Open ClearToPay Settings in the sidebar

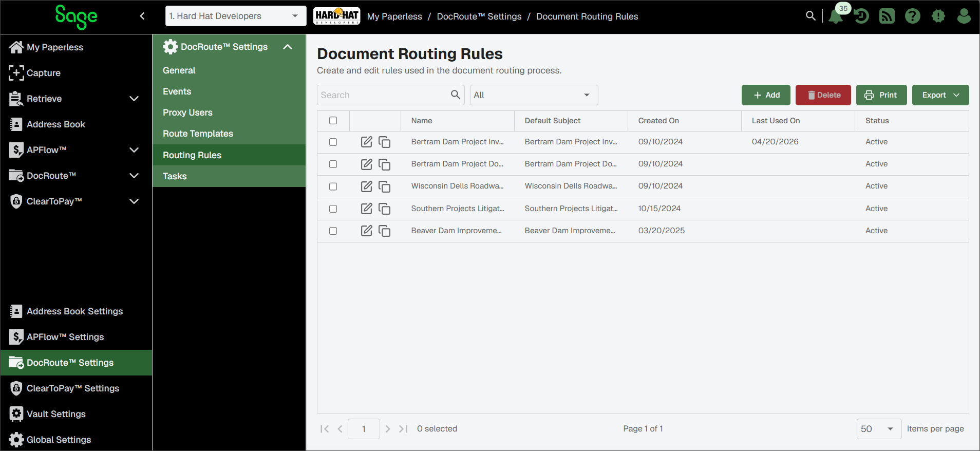[76, 388]
